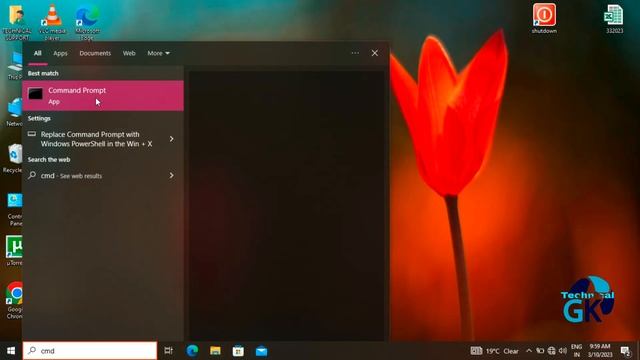Close the search panel with X
The height and width of the screenshot is (360, 640).
375,53
